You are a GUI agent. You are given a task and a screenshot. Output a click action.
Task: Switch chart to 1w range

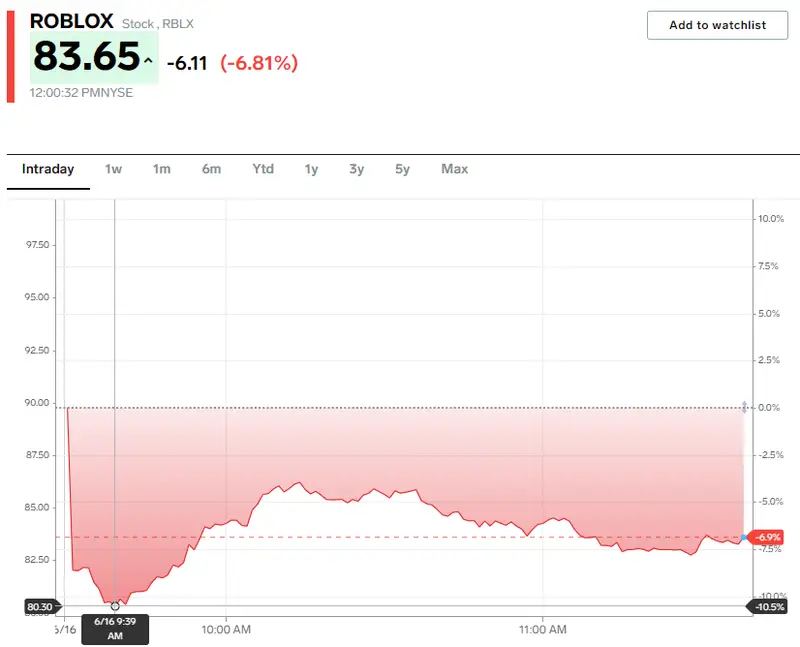coord(113,169)
